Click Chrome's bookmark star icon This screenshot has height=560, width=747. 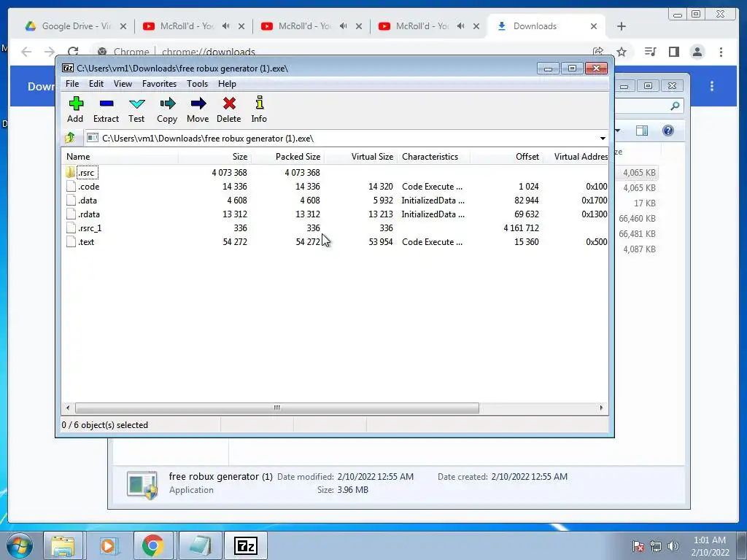tap(622, 52)
